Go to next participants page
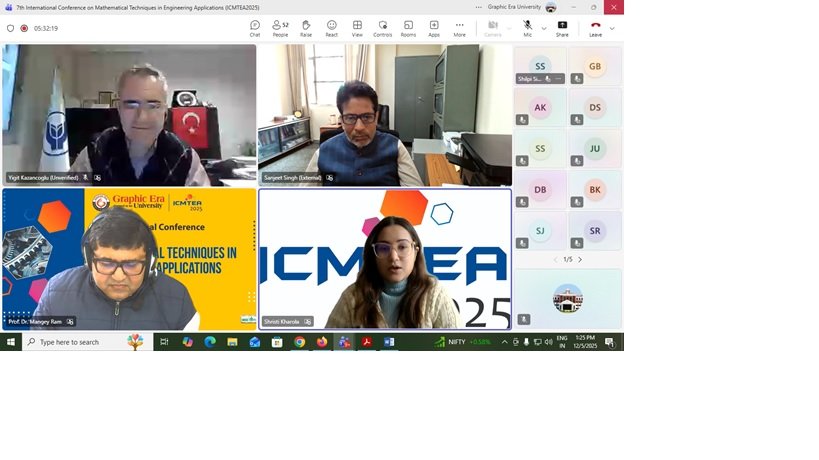 (580, 259)
